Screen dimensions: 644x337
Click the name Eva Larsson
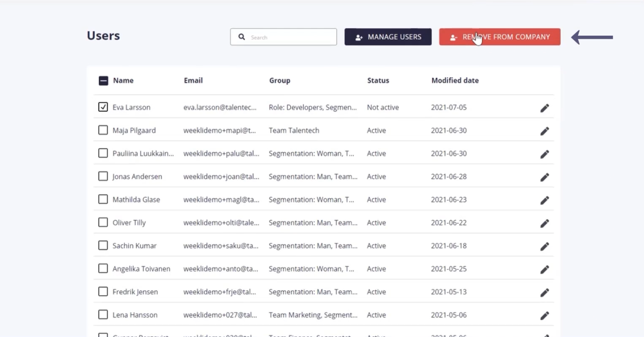tap(132, 107)
